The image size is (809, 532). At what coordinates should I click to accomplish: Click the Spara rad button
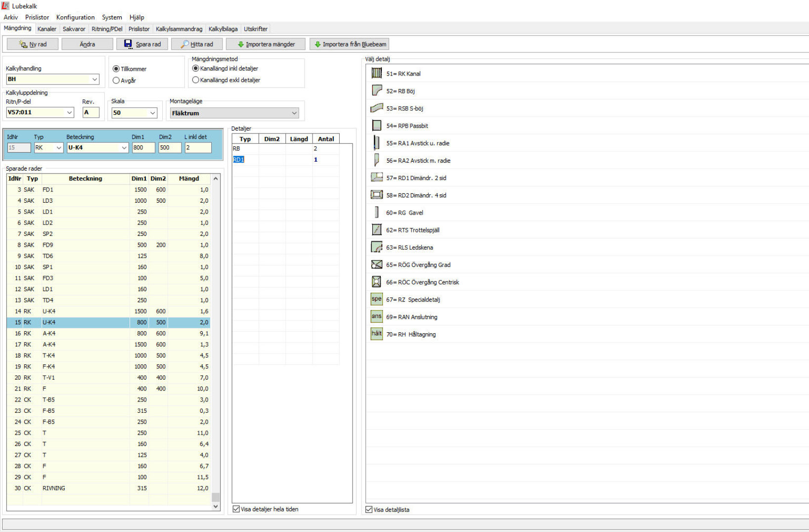[142, 44]
